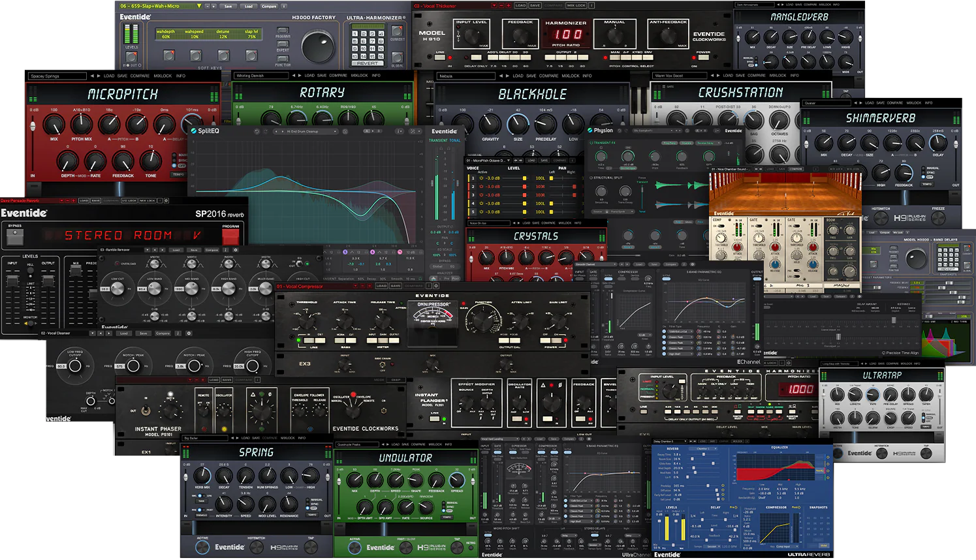This screenshot has height=560, width=976.
Task: Go to previous preset in MicroPitch
Action: pos(91,76)
